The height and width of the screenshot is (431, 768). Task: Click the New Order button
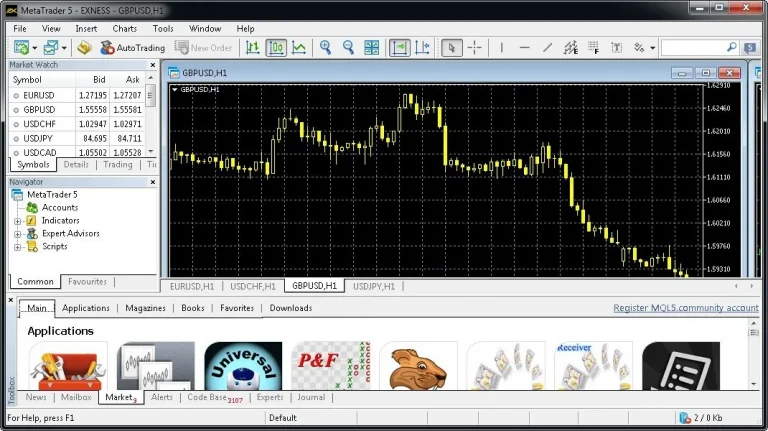pyautogui.click(x=203, y=48)
